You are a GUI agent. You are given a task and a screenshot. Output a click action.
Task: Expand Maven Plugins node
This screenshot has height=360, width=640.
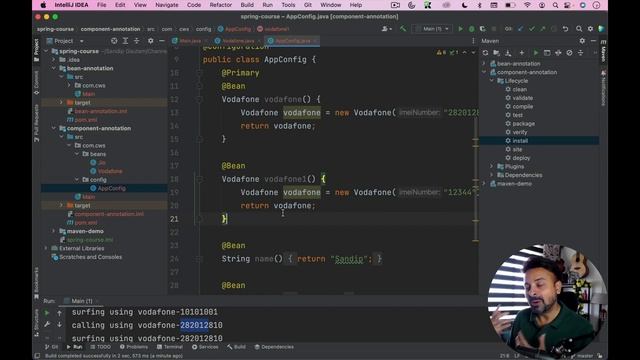(491, 167)
